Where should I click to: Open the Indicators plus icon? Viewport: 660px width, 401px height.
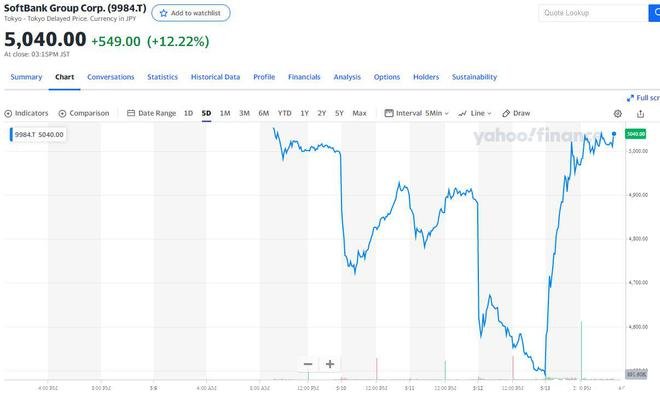(x=8, y=114)
